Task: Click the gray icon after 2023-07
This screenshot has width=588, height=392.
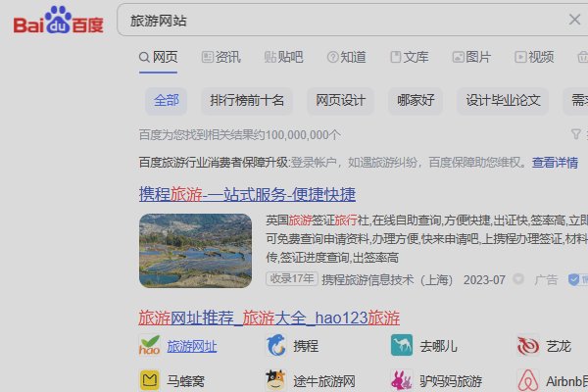Action: [518, 279]
